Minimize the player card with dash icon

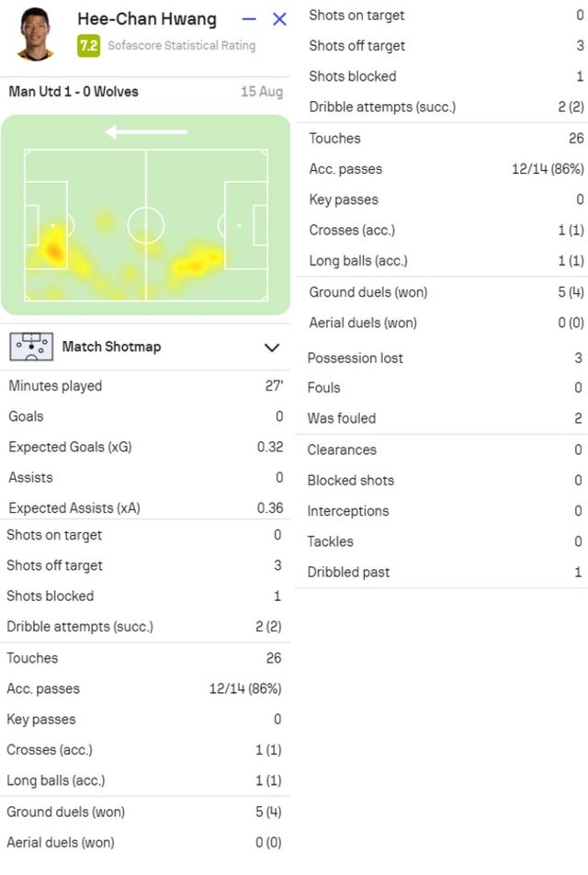tap(249, 19)
